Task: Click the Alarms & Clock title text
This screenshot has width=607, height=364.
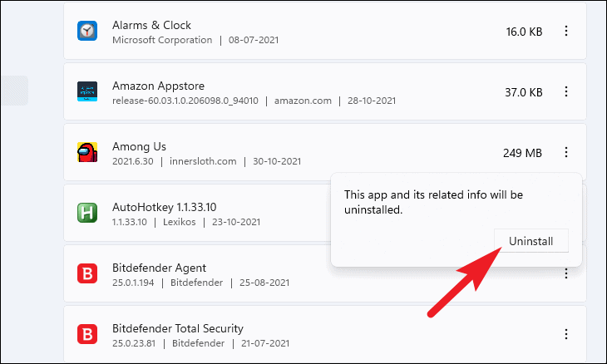Action: coord(151,25)
